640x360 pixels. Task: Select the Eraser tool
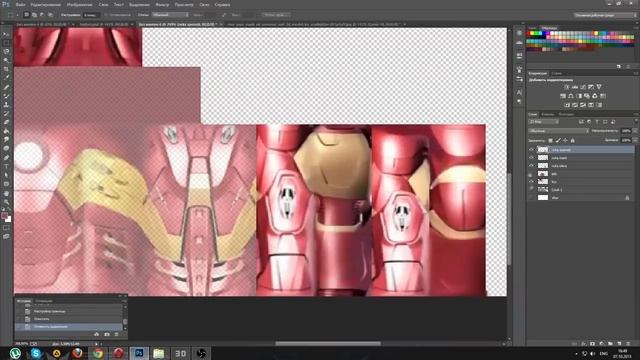point(6,122)
